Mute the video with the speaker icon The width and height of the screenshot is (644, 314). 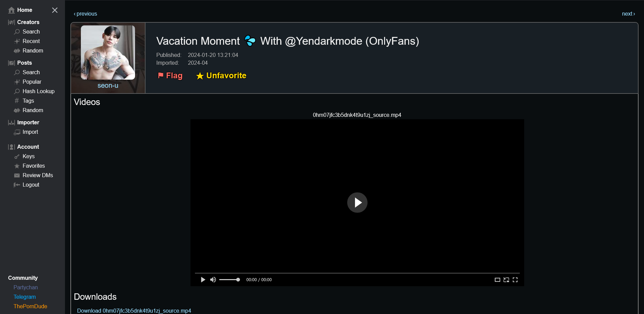(x=213, y=280)
